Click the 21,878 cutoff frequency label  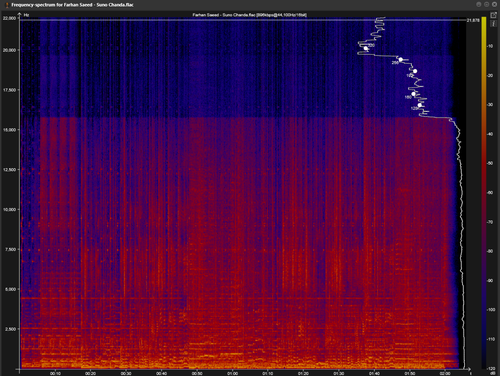click(473, 20)
